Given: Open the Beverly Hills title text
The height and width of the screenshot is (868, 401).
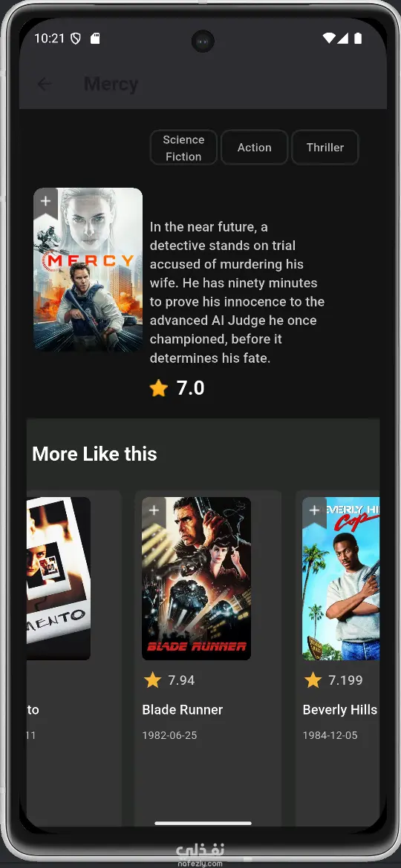Looking at the screenshot, I should tap(340, 710).
